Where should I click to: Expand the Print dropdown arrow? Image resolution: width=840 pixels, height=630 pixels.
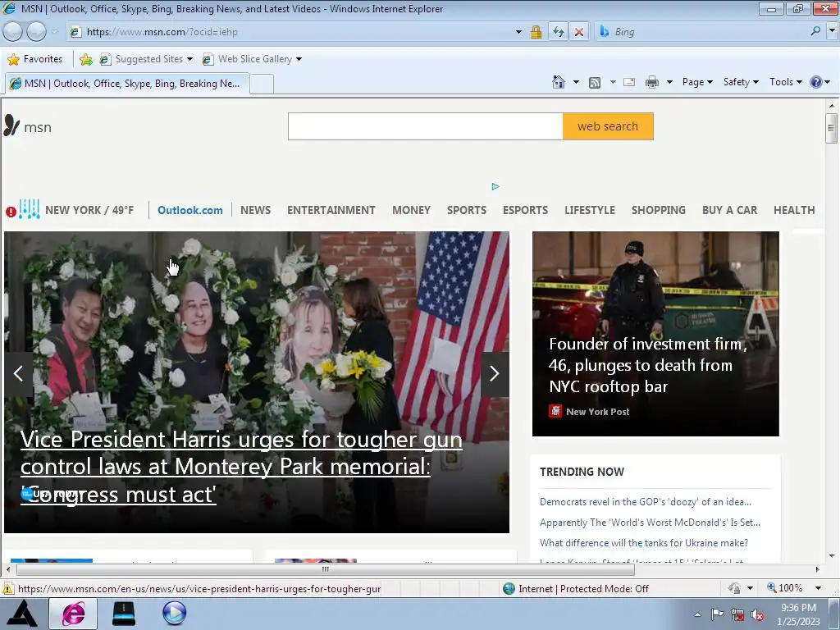[669, 82]
